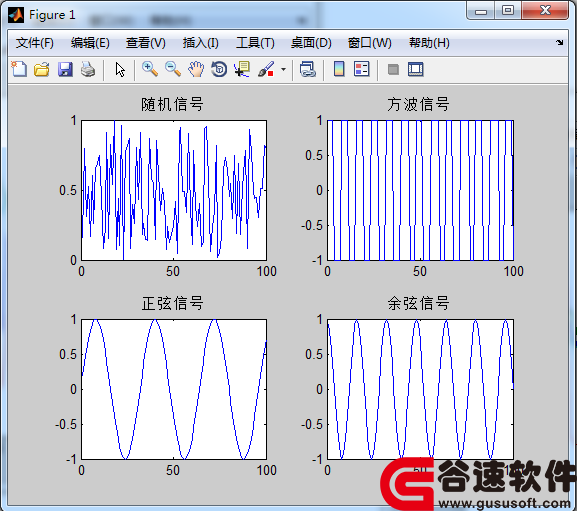Save the figure with the floppy icon
This screenshot has width=577, height=511.
pyautogui.click(x=65, y=69)
